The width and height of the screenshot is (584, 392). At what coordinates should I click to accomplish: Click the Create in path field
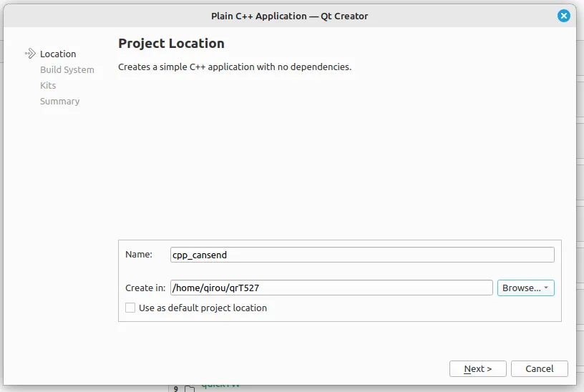[331, 288]
